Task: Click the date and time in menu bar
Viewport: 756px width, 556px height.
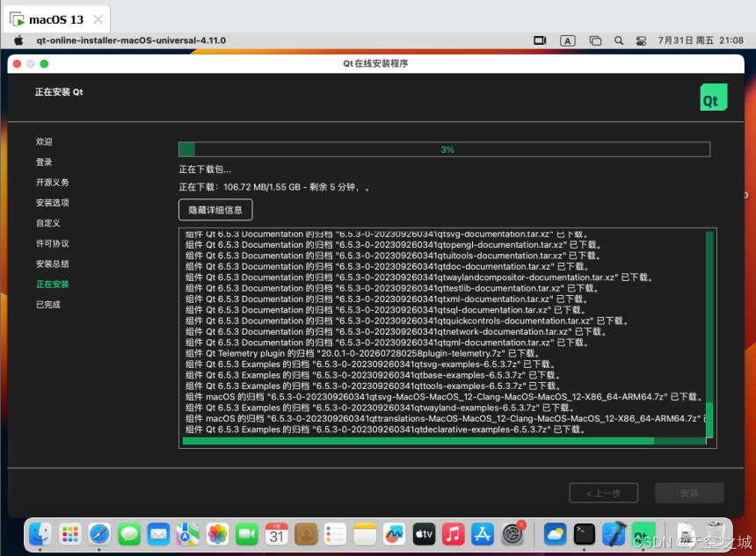Action: (701, 40)
